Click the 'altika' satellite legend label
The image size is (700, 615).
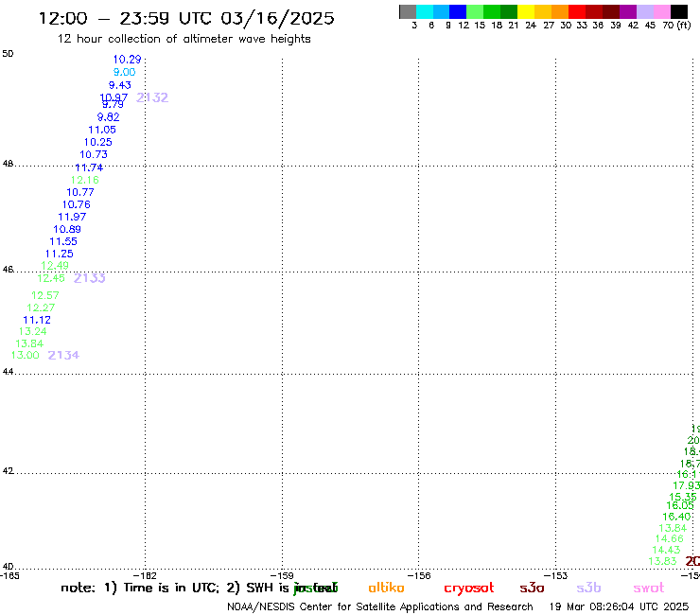pyautogui.click(x=386, y=588)
